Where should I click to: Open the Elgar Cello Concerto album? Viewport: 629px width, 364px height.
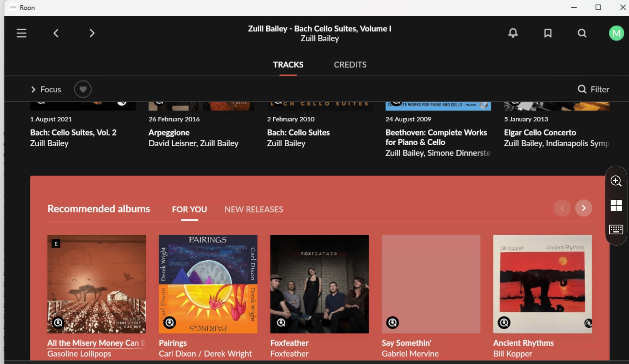(540, 133)
